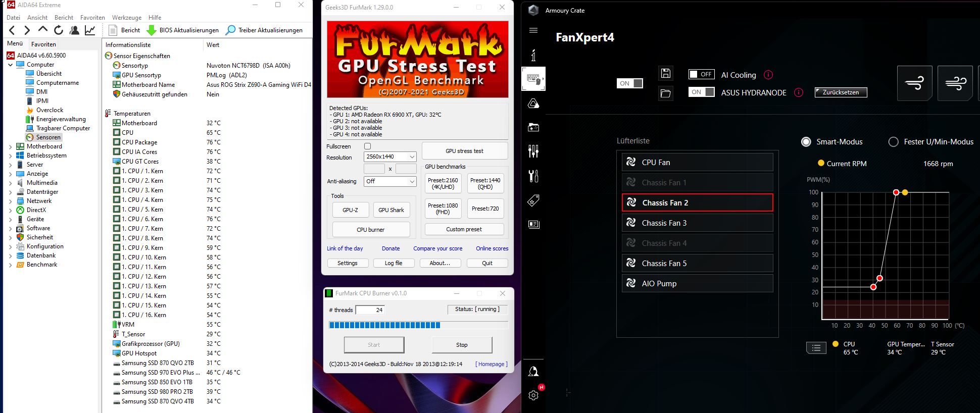Select Armoury Crate device keyboard sidebar icon
Viewport: 980px width, 413px height.
point(533,79)
